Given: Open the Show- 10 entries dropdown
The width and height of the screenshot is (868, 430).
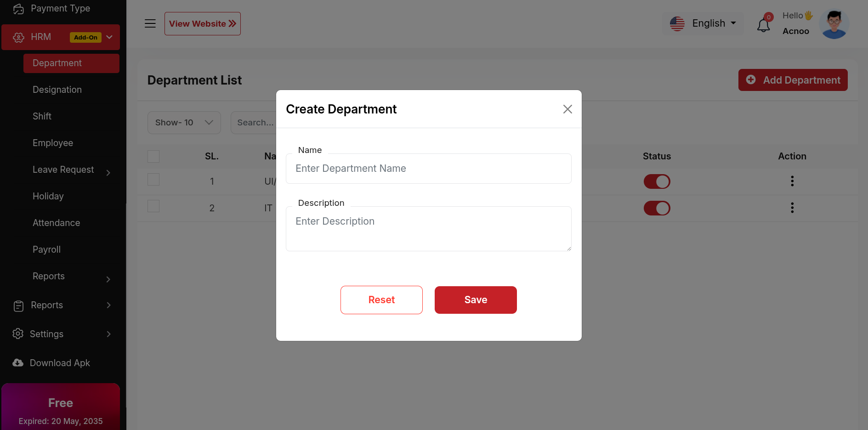Looking at the screenshot, I should click(184, 123).
